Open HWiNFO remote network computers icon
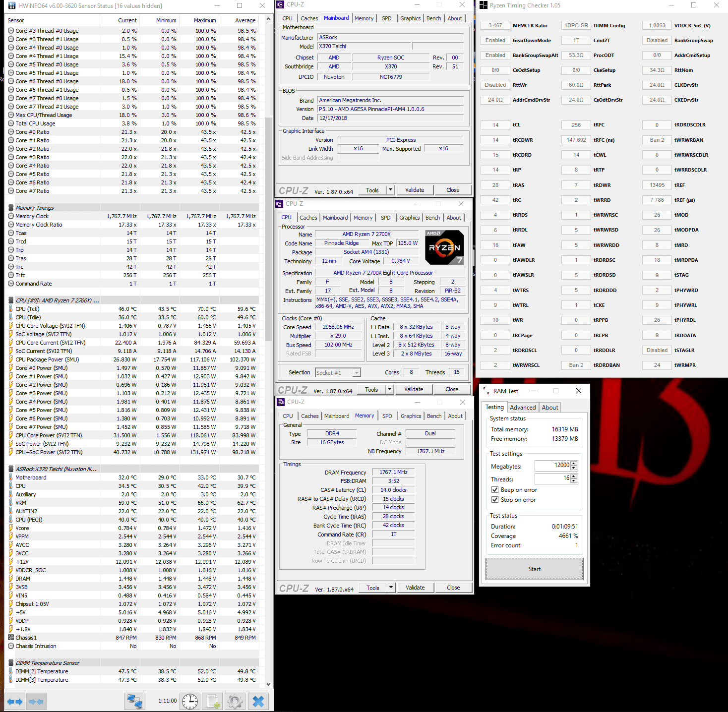Image resolution: width=728 pixels, height=712 pixels. (x=134, y=701)
